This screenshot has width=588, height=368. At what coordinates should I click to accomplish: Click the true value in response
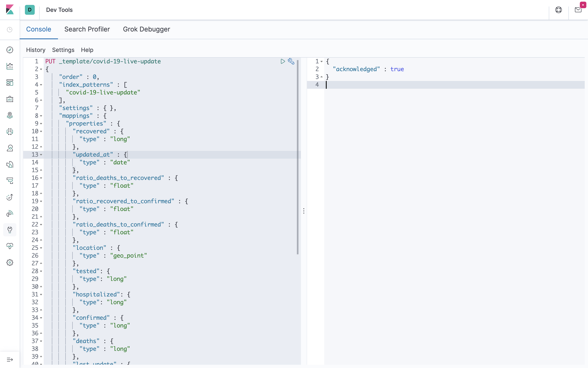click(397, 69)
